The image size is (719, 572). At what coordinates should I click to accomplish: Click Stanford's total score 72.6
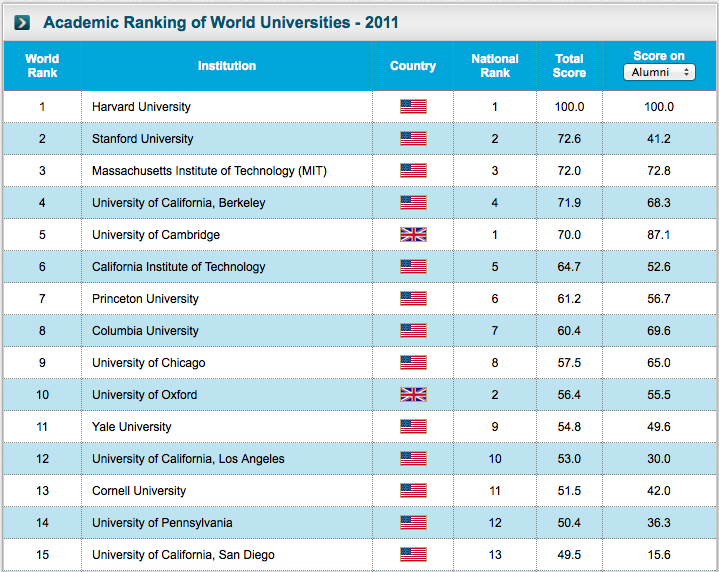point(569,139)
